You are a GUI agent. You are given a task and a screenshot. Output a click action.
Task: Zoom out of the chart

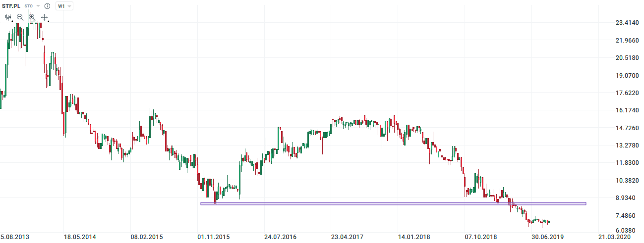(20, 17)
